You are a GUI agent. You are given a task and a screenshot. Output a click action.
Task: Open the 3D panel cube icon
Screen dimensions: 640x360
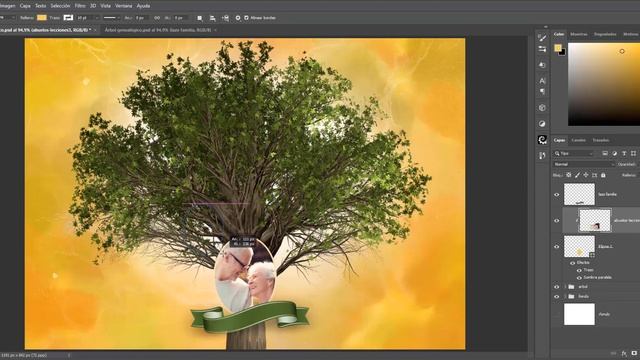(x=542, y=108)
